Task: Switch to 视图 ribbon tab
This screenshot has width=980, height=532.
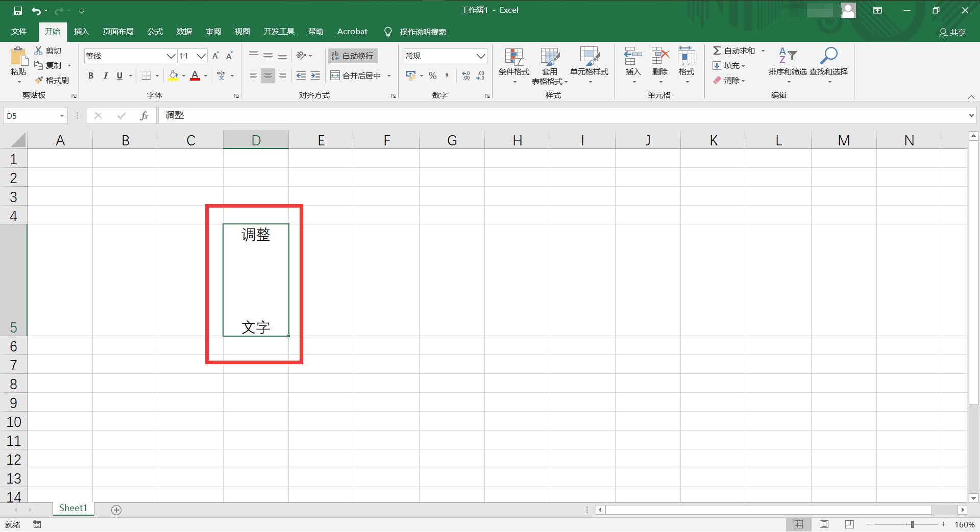Action: coord(242,31)
